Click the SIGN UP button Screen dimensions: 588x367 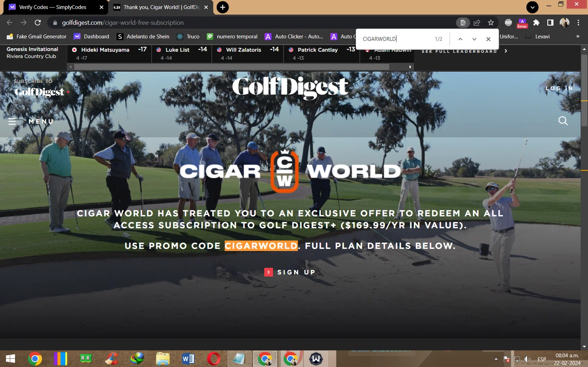(x=290, y=272)
